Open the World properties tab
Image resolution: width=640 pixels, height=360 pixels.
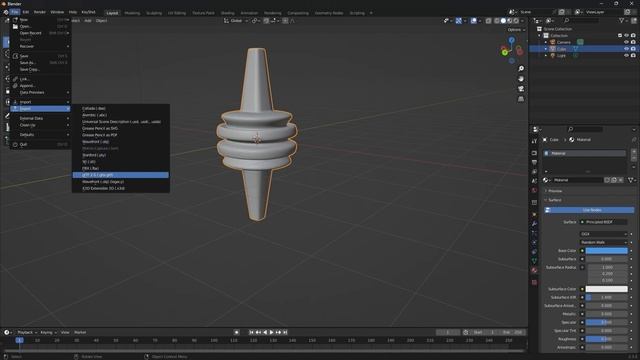pos(534,190)
